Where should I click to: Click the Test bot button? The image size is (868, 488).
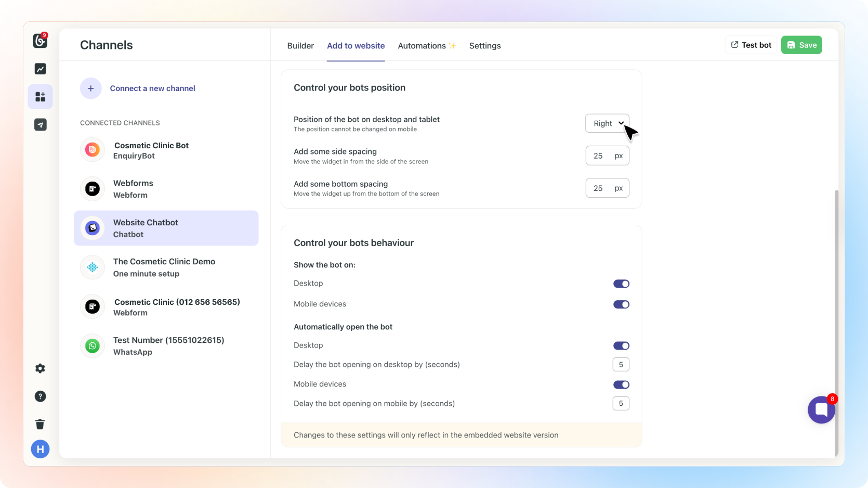751,45
